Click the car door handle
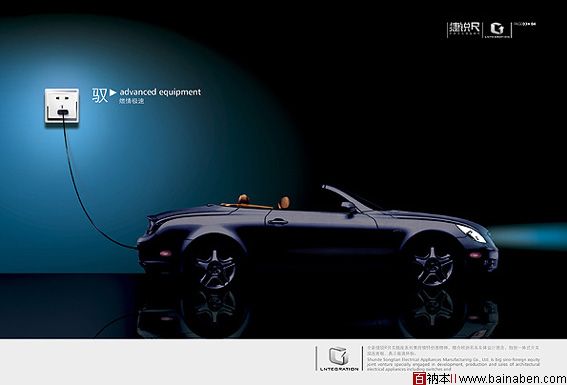The height and width of the screenshot is (385, 567). click(278, 221)
